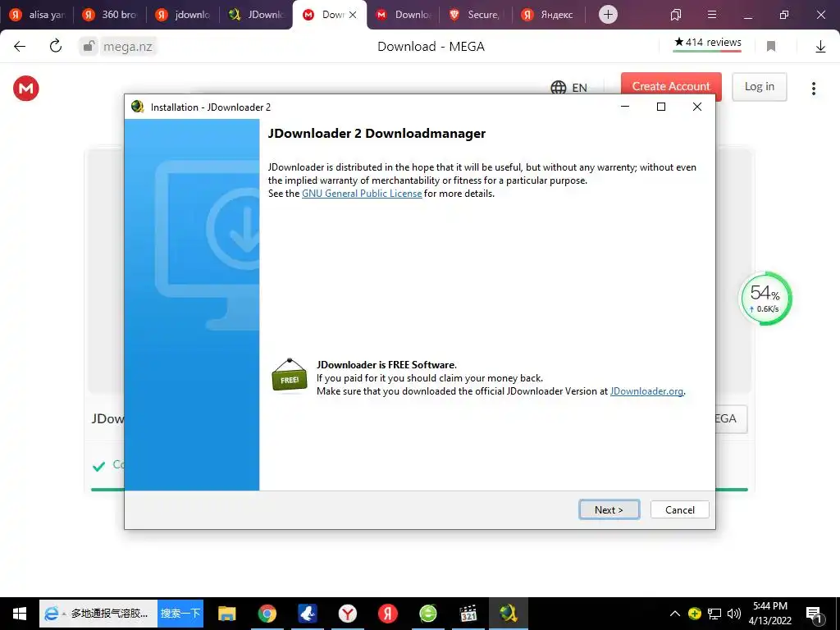Change MEGA language from EN
The height and width of the screenshot is (630, 840).
tap(569, 87)
